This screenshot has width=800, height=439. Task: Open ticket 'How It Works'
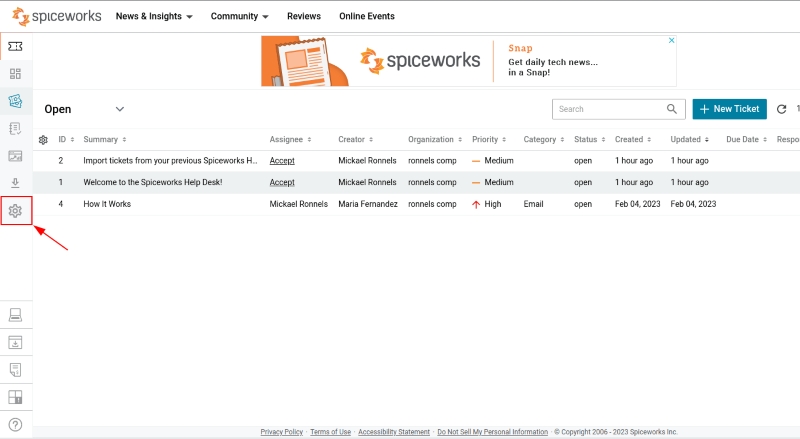(107, 204)
